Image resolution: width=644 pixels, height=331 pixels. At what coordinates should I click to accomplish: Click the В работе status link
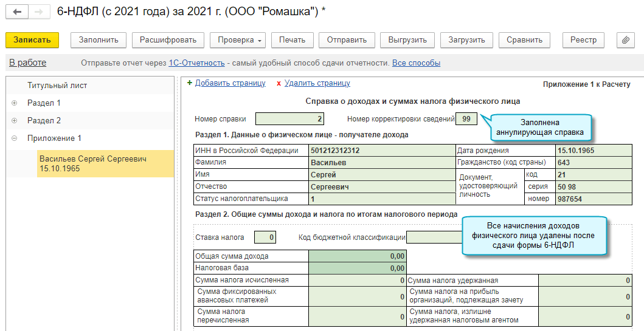(x=27, y=63)
